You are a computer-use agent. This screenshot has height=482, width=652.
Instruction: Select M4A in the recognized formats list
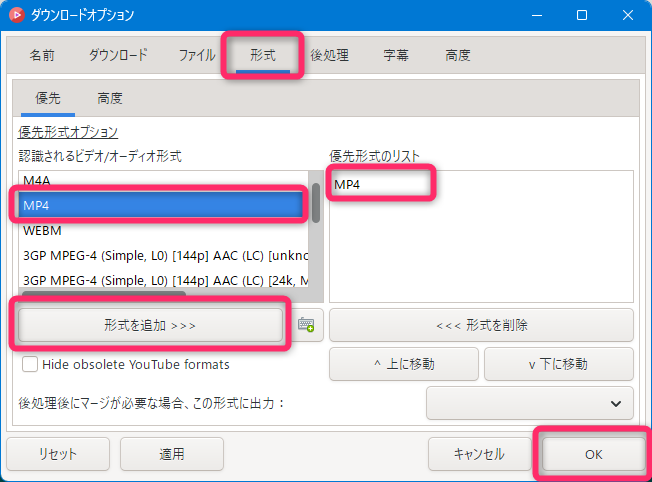pos(38,180)
